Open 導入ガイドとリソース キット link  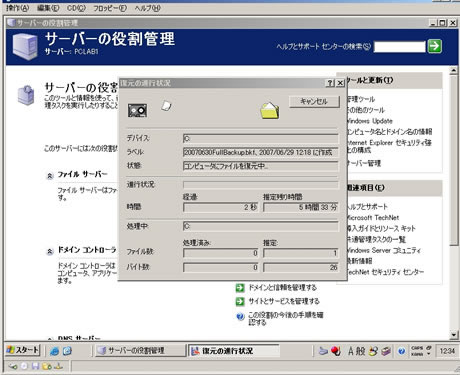tap(381, 228)
